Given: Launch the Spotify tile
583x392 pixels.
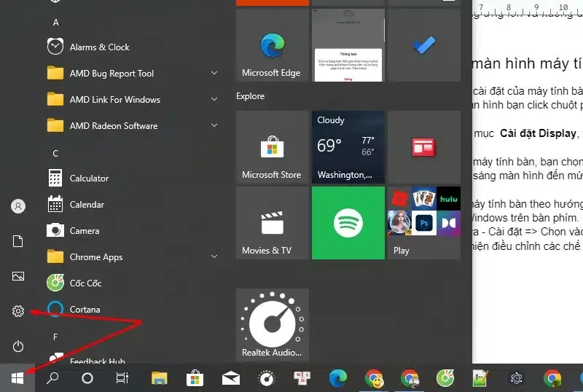Looking at the screenshot, I should tap(348, 223).
